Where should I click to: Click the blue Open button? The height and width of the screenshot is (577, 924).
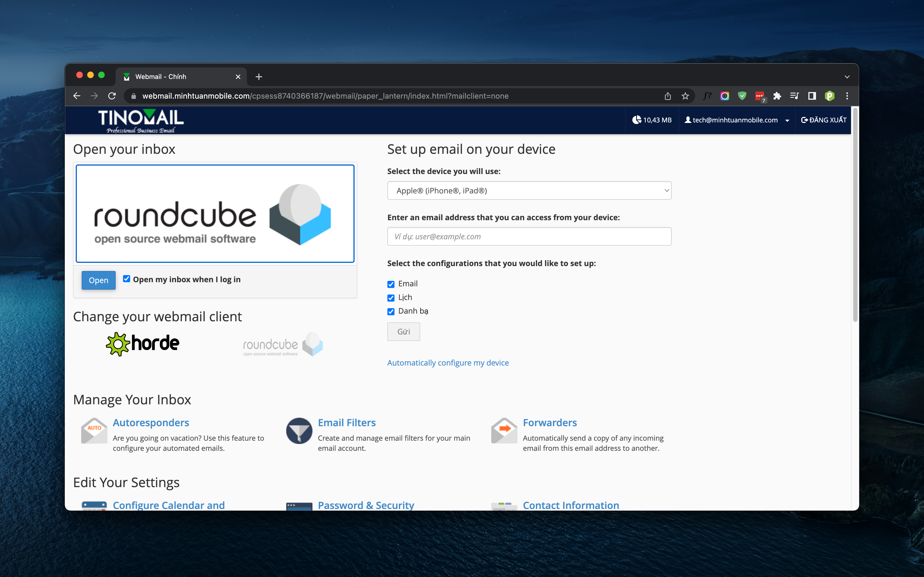pos(98,281)
